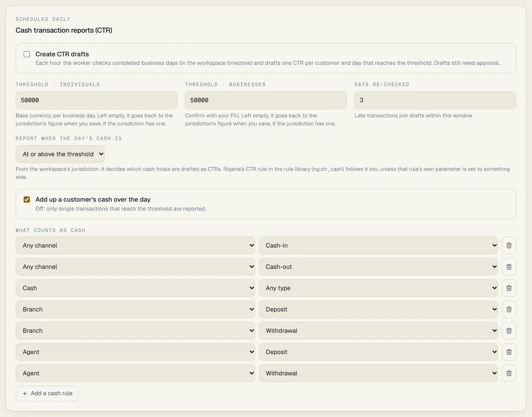Click the WHAT COUNTS AS CASH label

[50, 230]
